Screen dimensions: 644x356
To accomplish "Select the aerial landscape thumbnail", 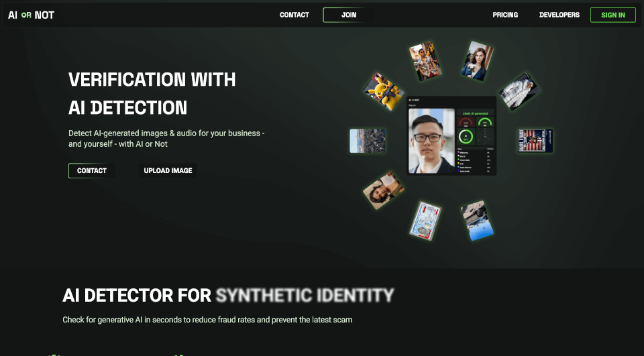I will coord(367,140).
